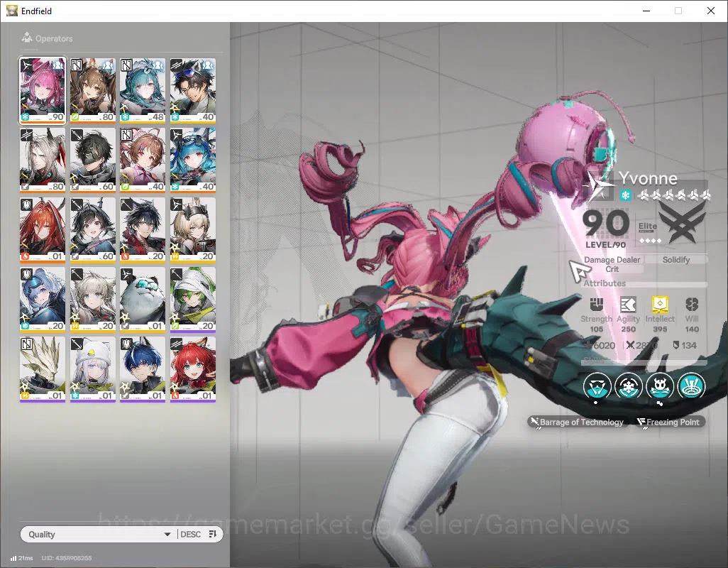728x568 pixels.
Task: Select white-haired red-horned operator level 80 card
Action: point(43,160)
